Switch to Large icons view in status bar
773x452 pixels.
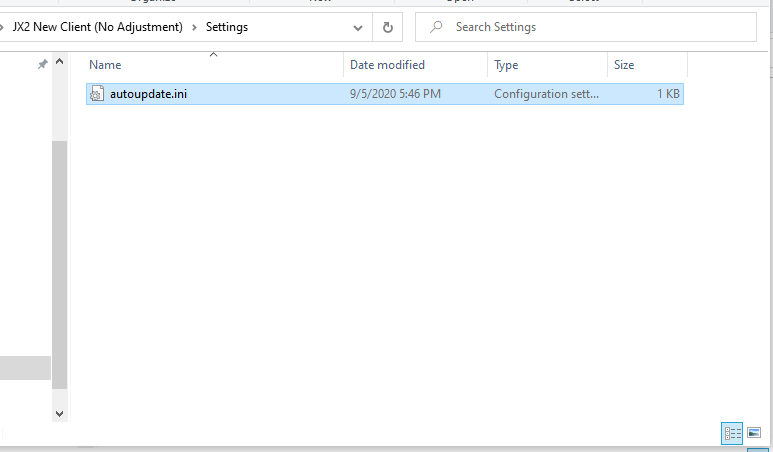(754, 433)
